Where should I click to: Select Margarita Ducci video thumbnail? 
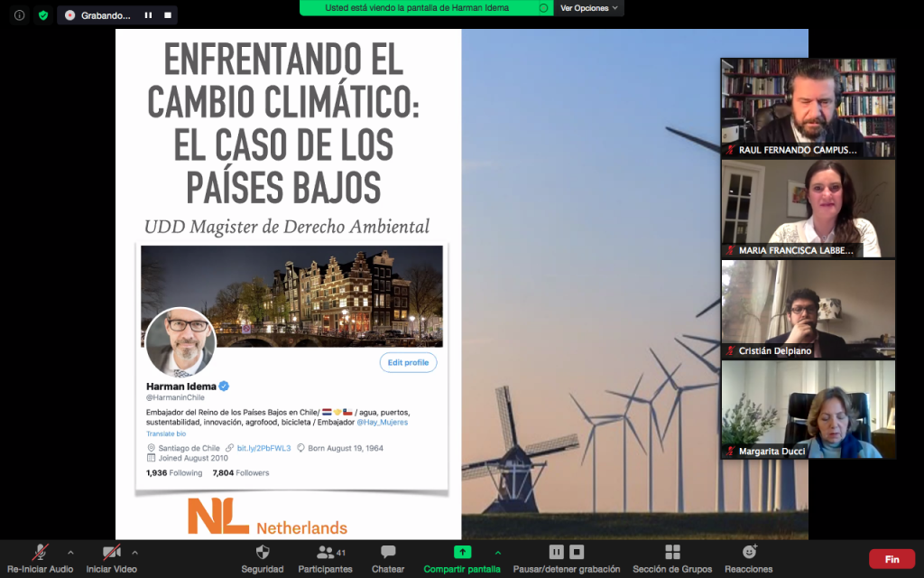[808, 410]
